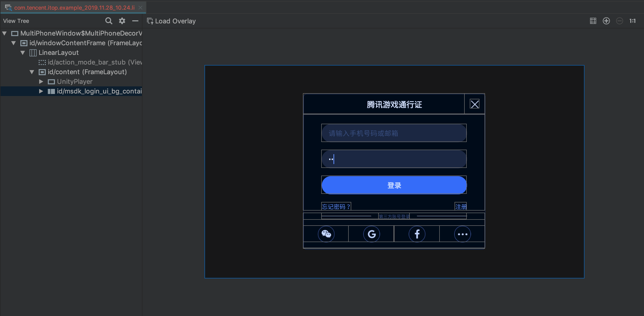Click the View Tree search icon
644x316 pixels.
point(109,21)
